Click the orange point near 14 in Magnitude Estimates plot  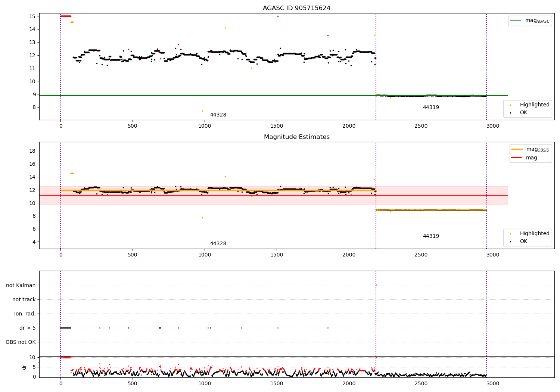tap(225, 176)
